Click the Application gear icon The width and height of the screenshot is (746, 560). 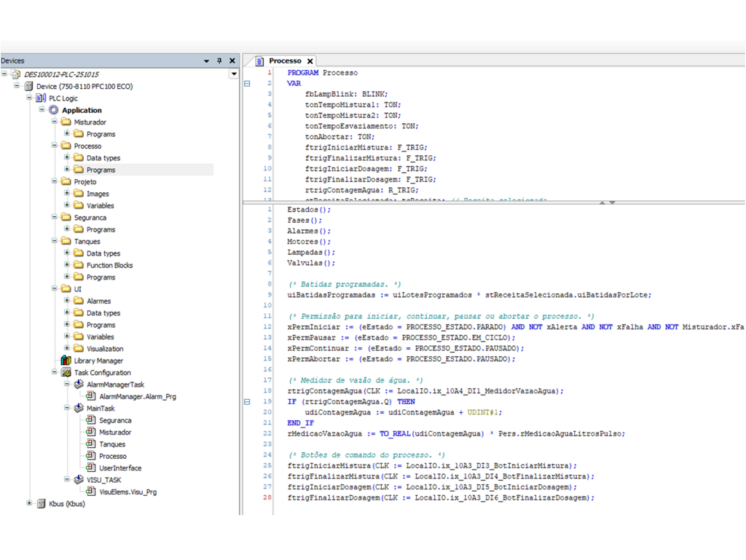click(54, 111)
